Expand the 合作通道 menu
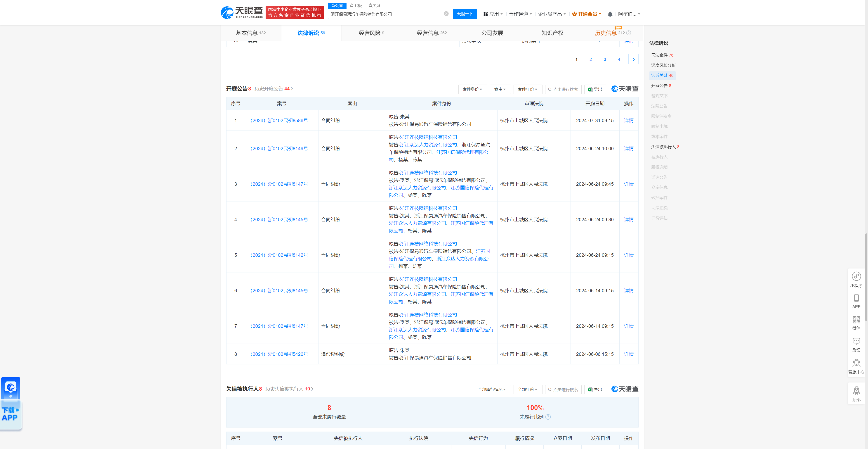 click(520, 14)
